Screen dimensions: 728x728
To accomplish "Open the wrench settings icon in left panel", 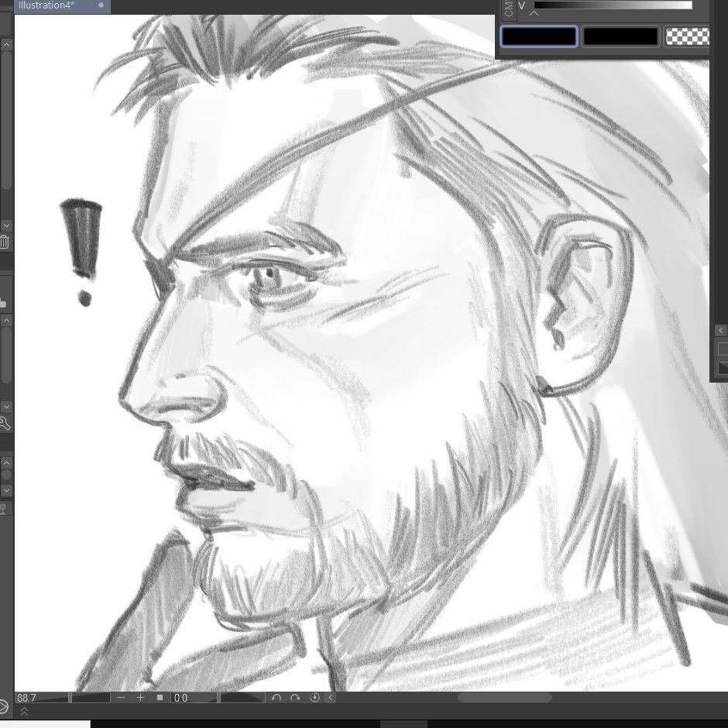I will (5, 424).
